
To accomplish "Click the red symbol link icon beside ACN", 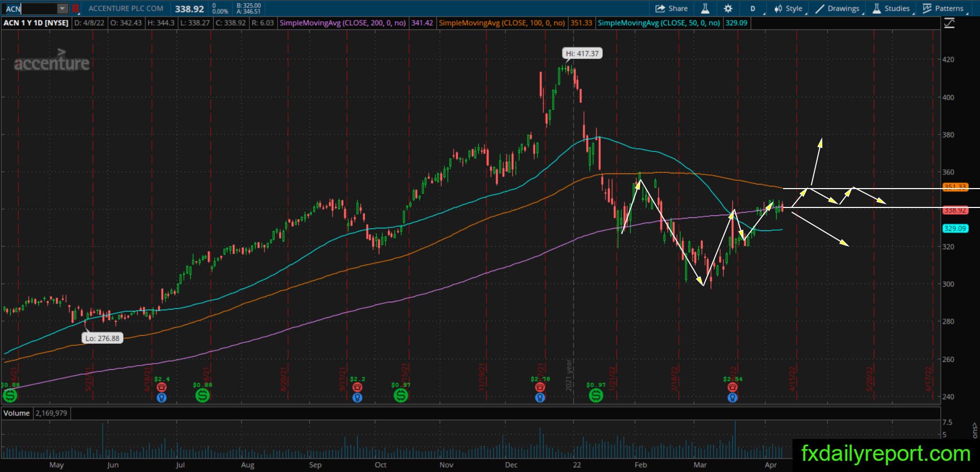I will [75, 8].
